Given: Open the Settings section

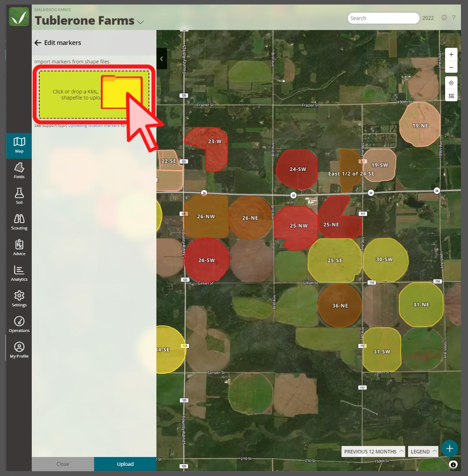Looking at the screenshot, I should [19, 299].
